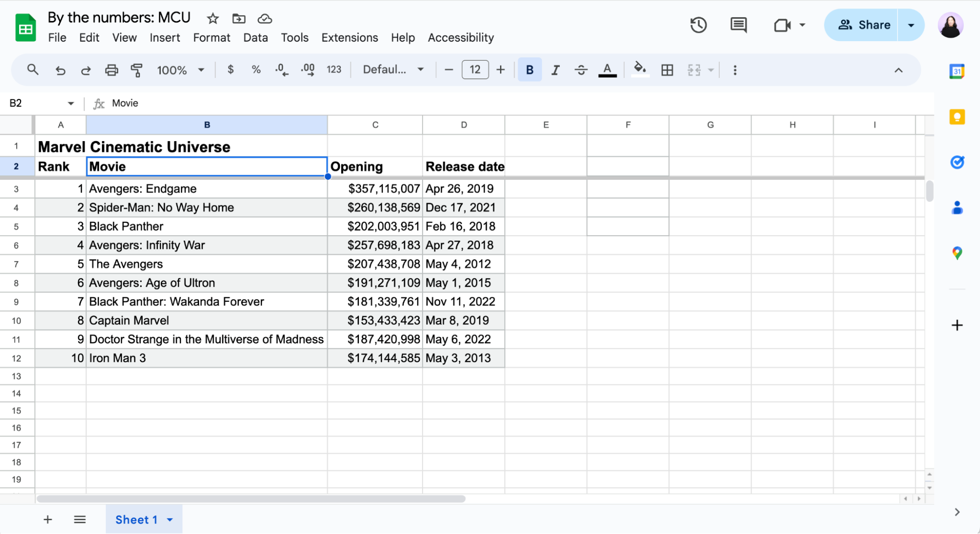Click the paint format tool
The width and height of the screenshot is (980, 534).
tap(137, 70)
